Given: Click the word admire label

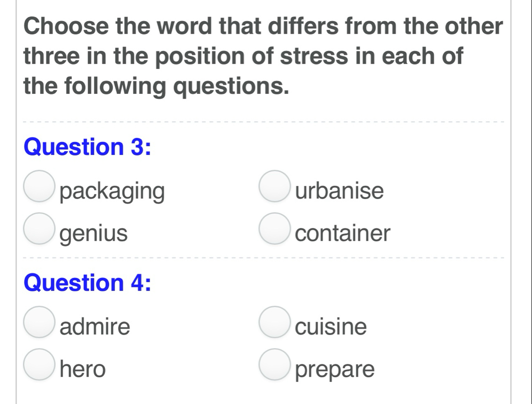Looking at the screenshot, I should (95, 326).
